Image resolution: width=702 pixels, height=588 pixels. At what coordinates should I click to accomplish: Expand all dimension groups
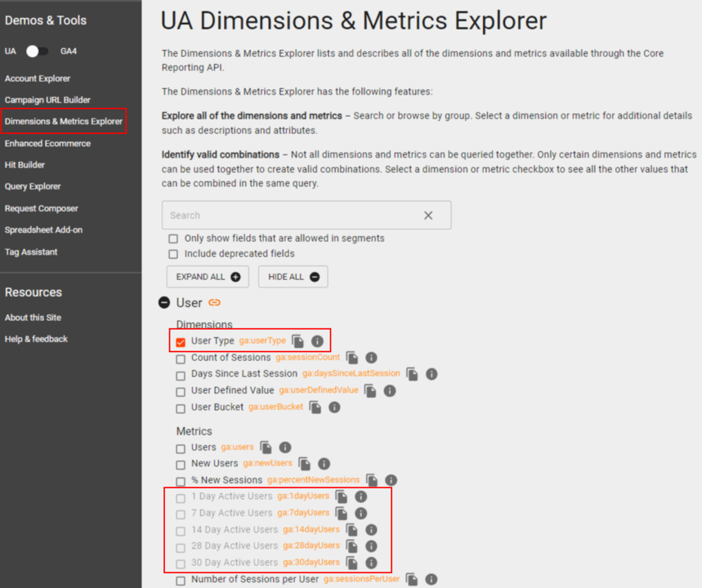pyautogui.click(x=208, y=277)
